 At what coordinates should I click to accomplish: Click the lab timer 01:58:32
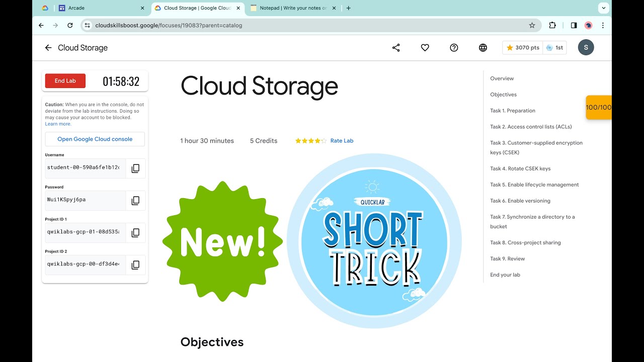[x=121, y=81]
